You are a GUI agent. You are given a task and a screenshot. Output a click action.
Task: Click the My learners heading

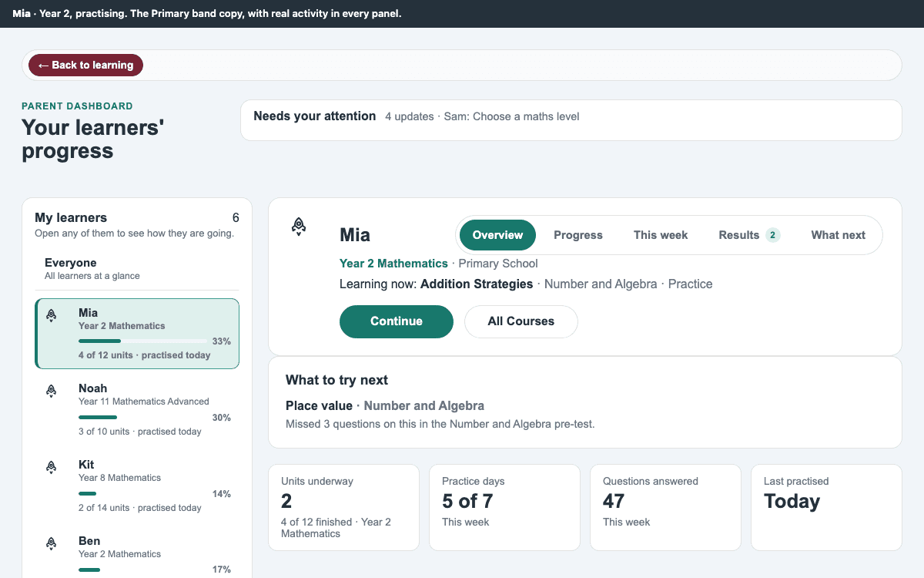point(71,218)
